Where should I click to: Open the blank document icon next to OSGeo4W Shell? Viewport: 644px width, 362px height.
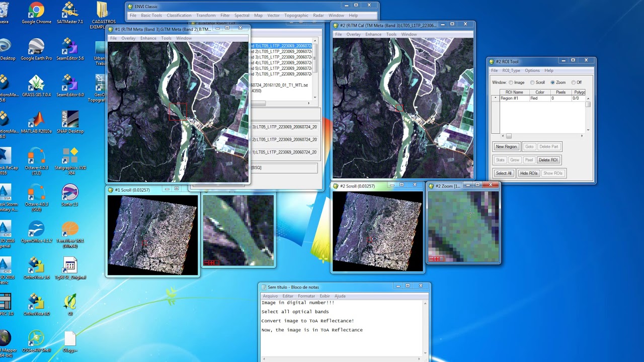coord(70,341)
